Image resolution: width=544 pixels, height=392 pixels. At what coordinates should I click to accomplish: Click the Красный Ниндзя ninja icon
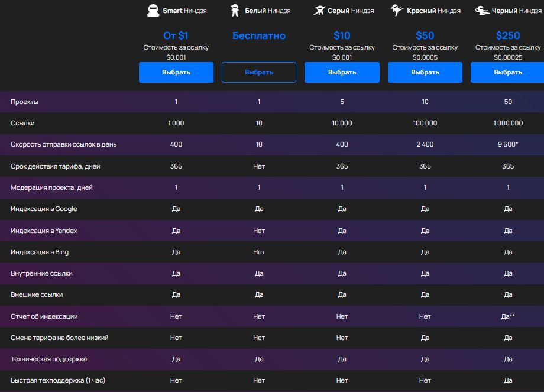pyautogui.click(x=398, y=10)
